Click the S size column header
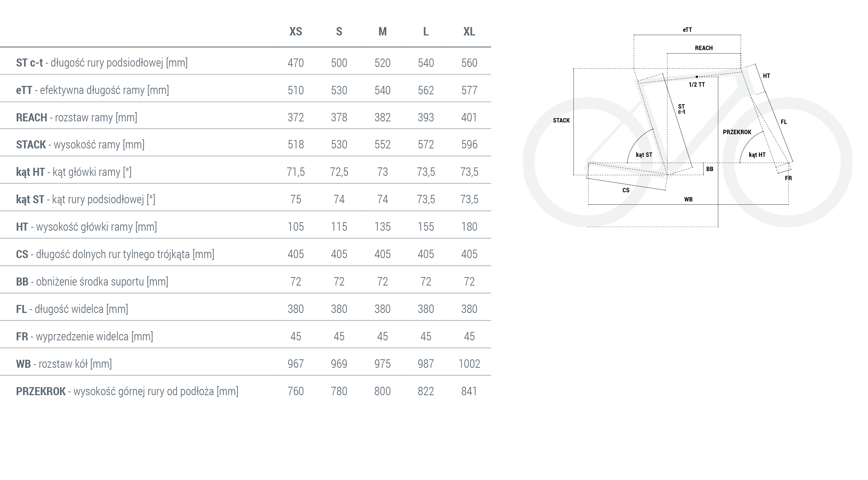Screen dimensions: 868x480 pyautogui.click(x=339, y=32)
